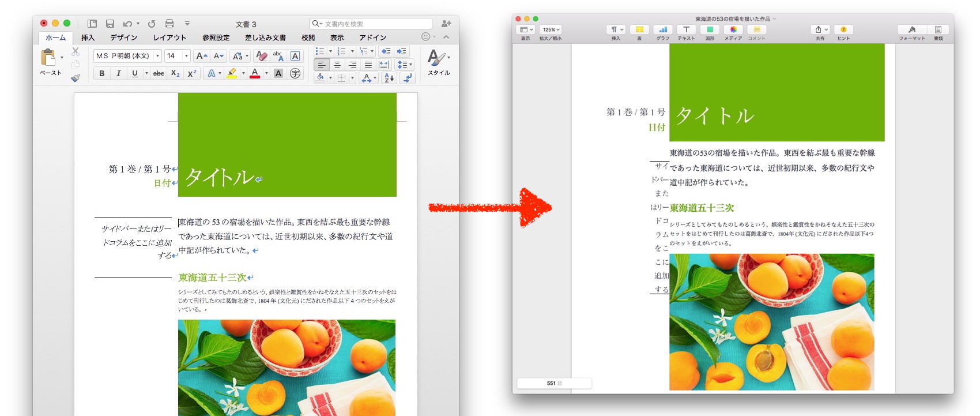This screenshot has width=980, height=416.
Task: Click the Save icon in Word
Action: [x=110, y=24]
